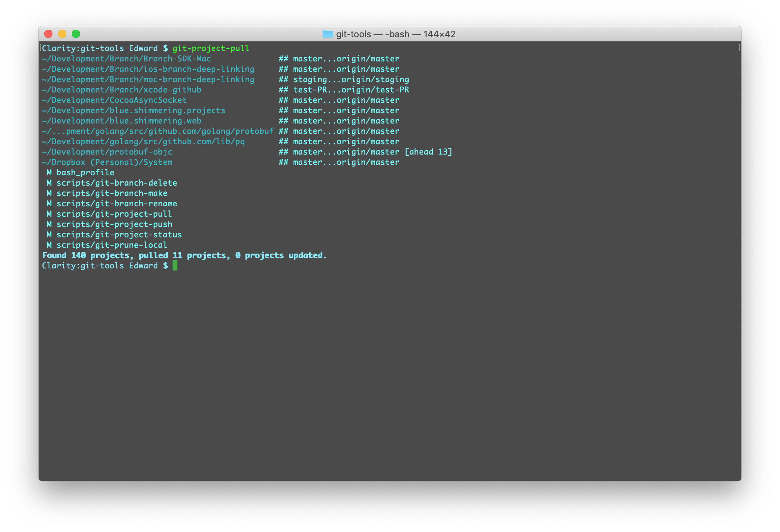The image size is (780, 532).
Task: Click the Found 140 projects summary line
Action: tap(184, 255)
